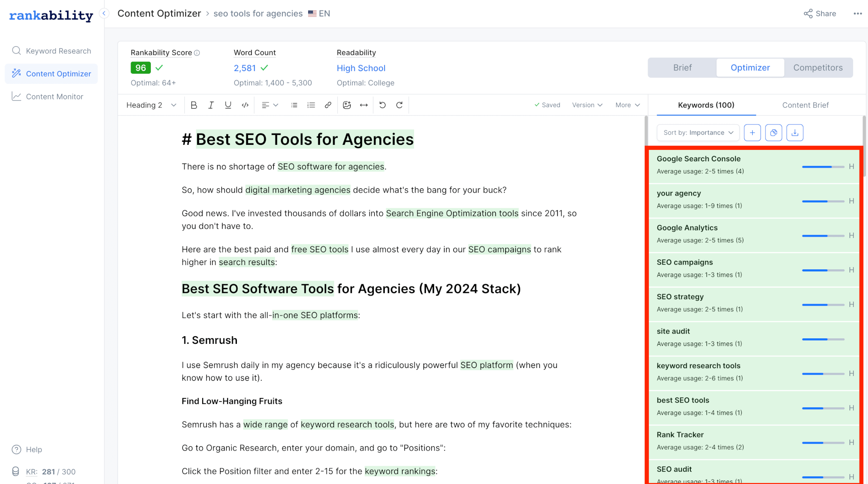
Task: Click the editor vertical scrollbar
Action: pyautogui.click(x=646, y=131)
